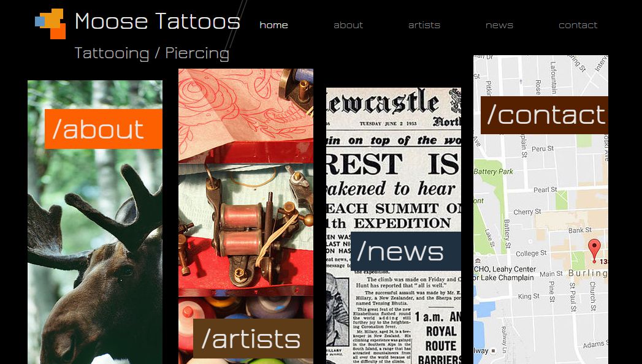Click the dark blue /news label
Image resolution: width=642 pixels, height=364 pixels.
[x=406, y=251]
